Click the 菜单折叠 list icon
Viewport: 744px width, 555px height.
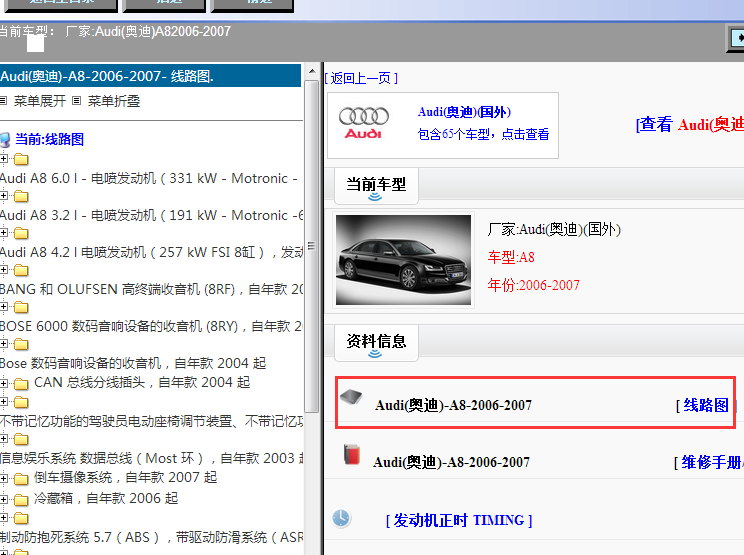tap(76, 101)
